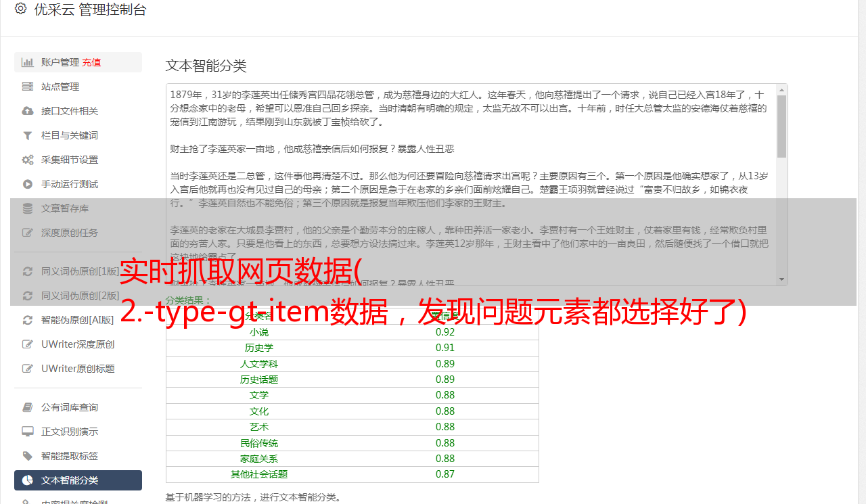Click the 基于机器学习的方法 description text
The height and width of the screenshot is (504, 866).
[254, 497]
